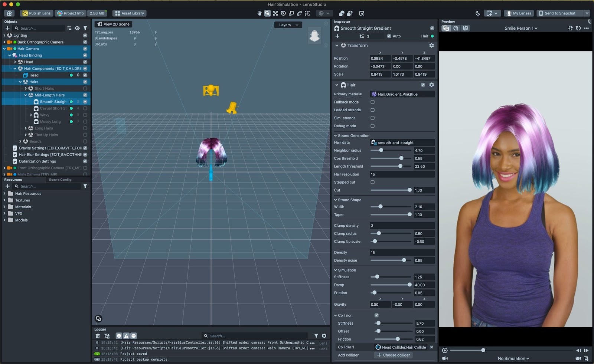594x364 pixels.
Task: Open Logger settings gear icon
Action: point(324,336)
